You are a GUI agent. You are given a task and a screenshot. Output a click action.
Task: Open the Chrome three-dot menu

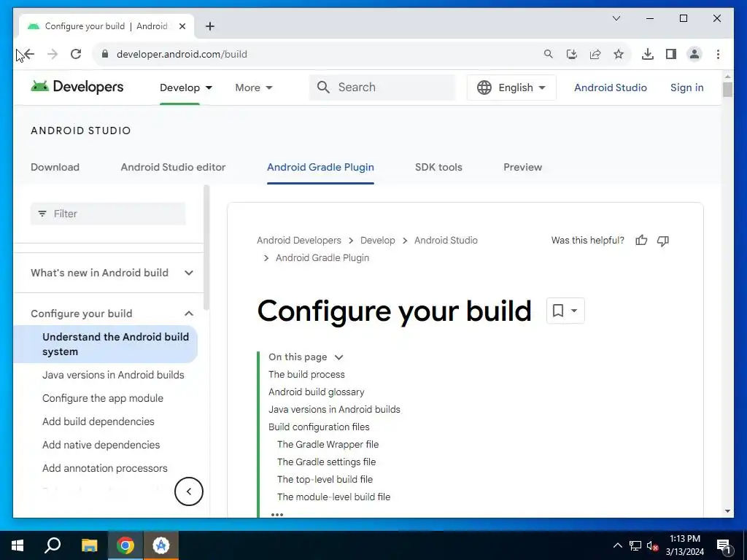point(718,54)
